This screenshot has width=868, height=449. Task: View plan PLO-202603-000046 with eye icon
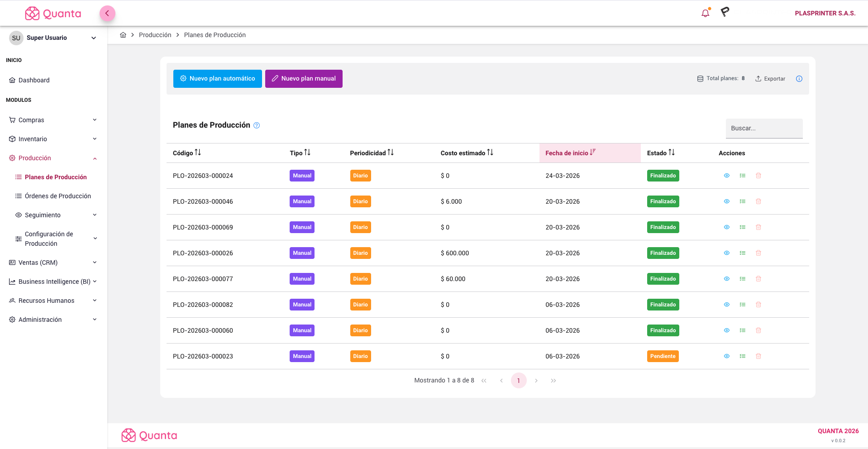[x=727, y=201]
